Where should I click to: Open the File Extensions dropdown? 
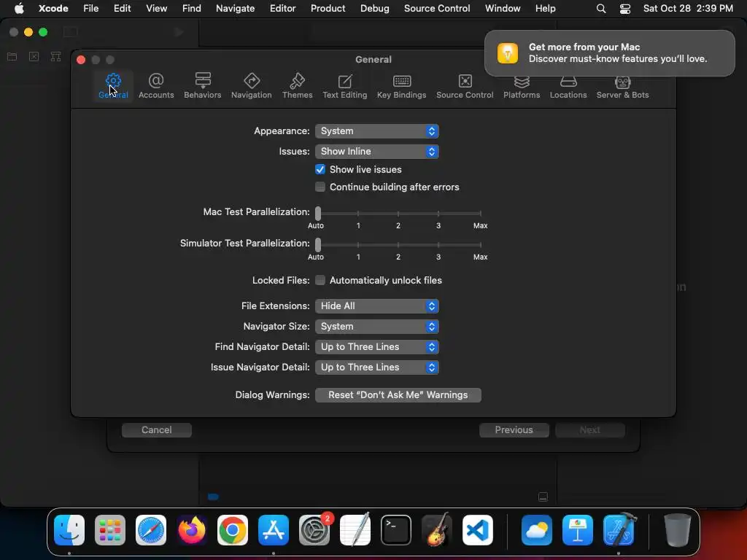377,306
